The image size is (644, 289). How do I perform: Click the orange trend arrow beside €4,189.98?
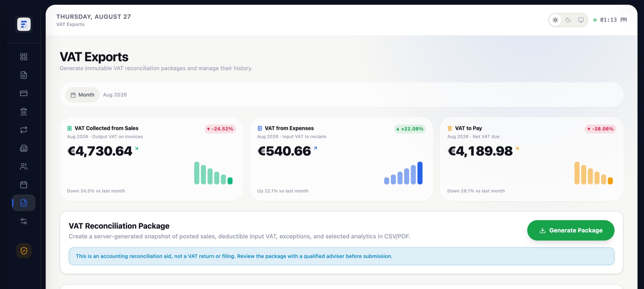[x=517, y=148]
